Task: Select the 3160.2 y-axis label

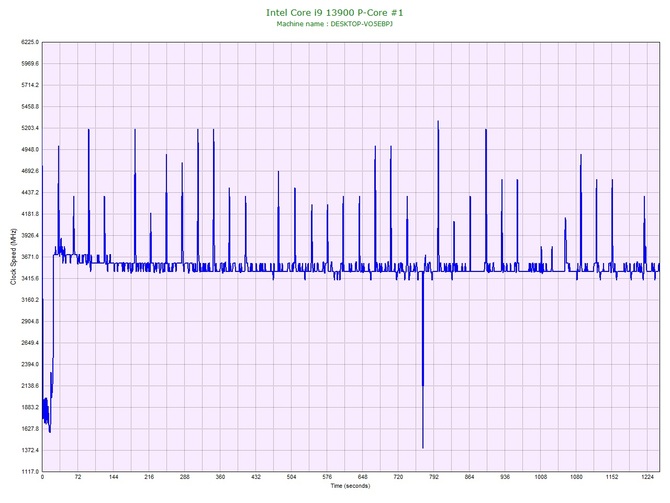Action: click(30, 300)
